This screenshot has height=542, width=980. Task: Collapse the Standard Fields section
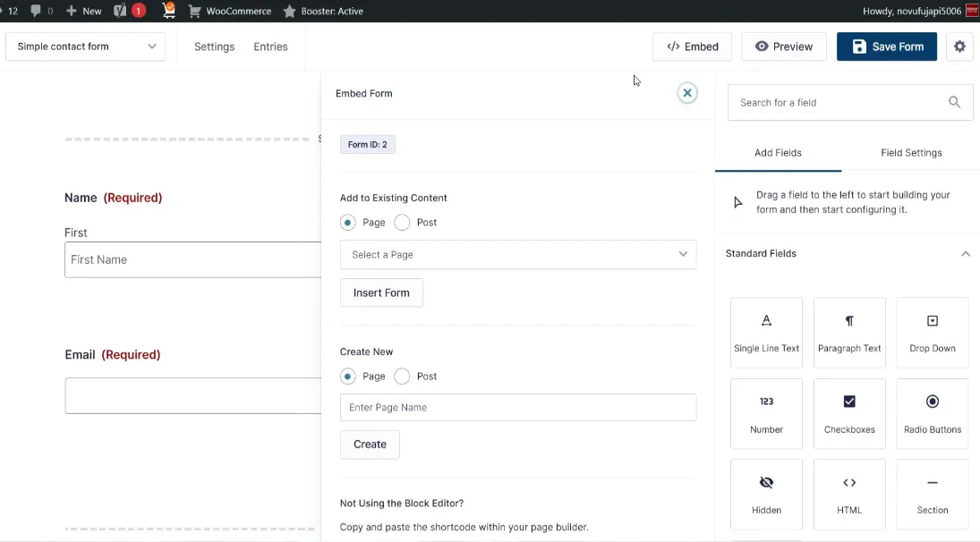(x=965, y=254)
